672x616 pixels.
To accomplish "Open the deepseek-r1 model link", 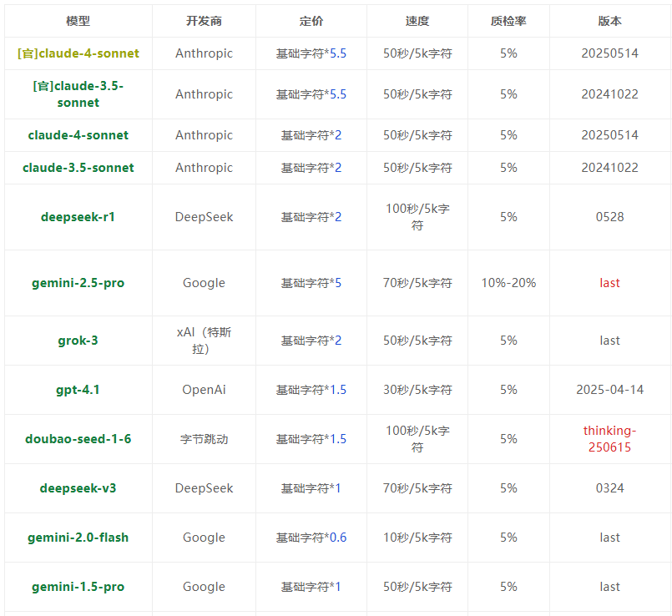I will 78,217.
